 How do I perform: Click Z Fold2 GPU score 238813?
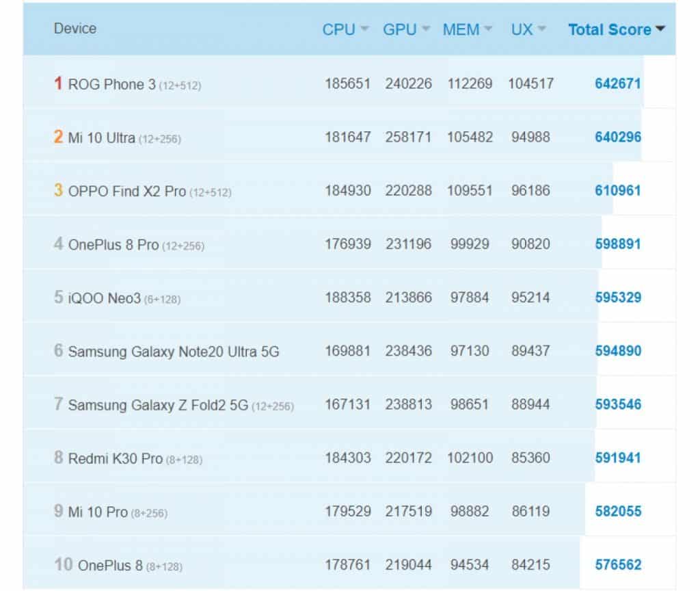409,404
